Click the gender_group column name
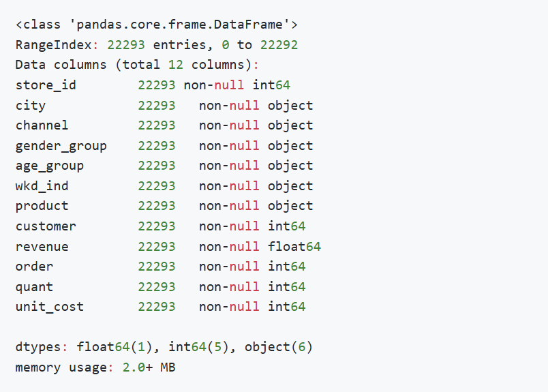 61,146
